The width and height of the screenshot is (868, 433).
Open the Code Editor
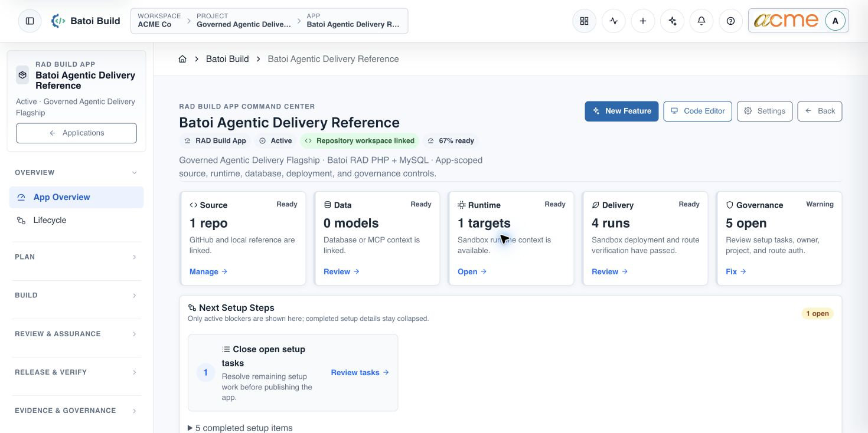[x=698, y=111]
